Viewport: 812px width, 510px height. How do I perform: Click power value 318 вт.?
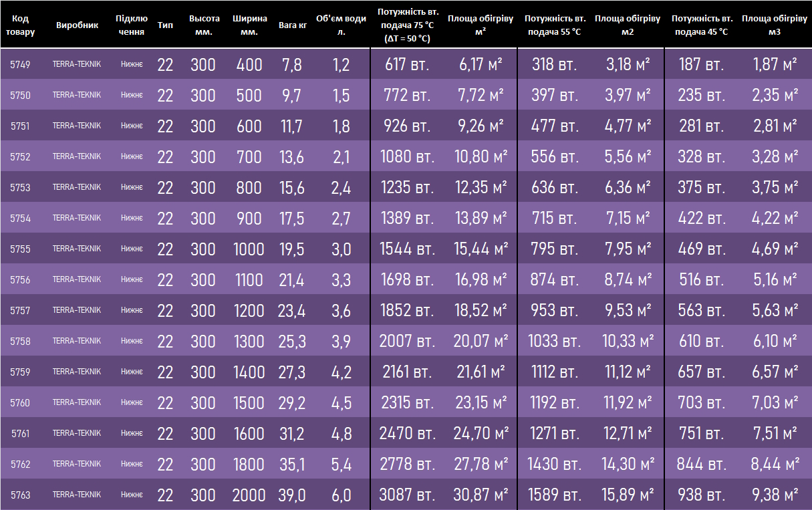[x=555, y=65]
